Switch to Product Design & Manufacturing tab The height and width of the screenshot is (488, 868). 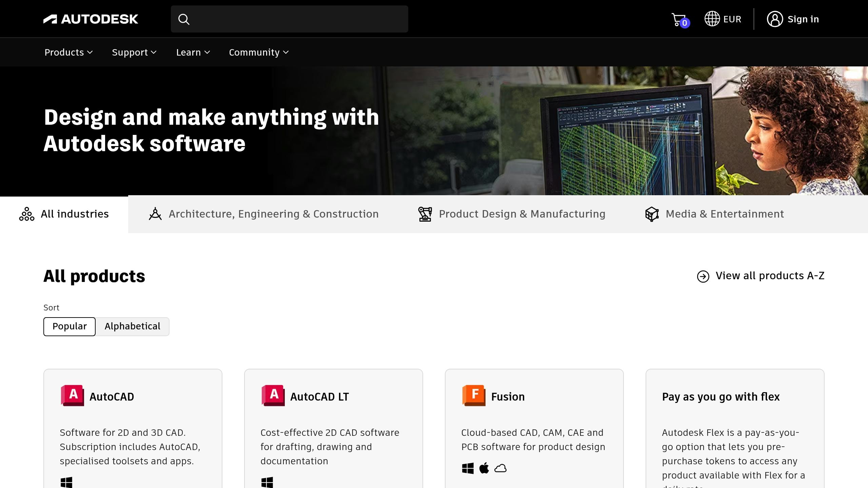click(x=511, y=214)
